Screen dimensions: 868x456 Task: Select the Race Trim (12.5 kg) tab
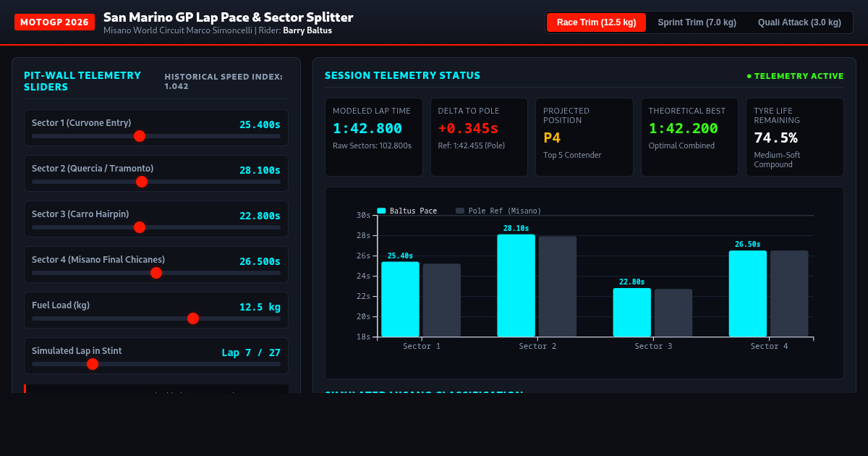click(x=596, y=22)
